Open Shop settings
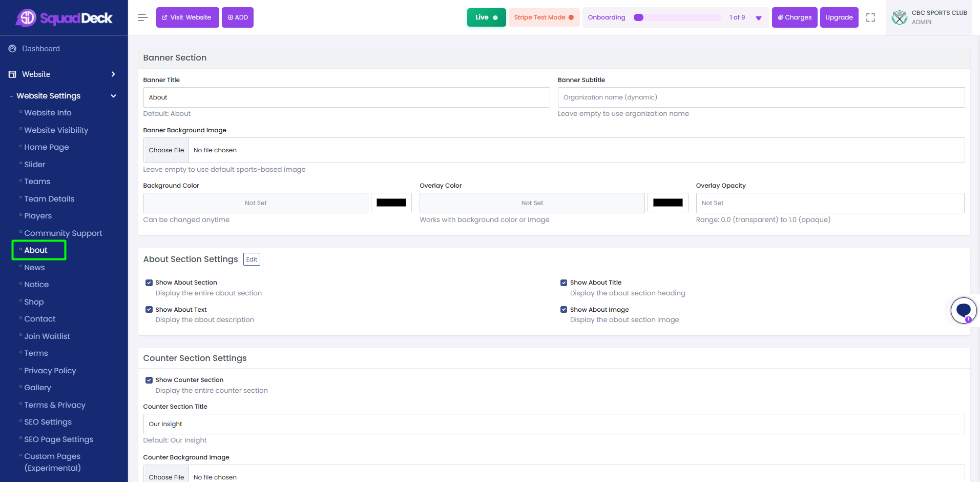This screenshot has height=482, width=980. coord(34,302)
